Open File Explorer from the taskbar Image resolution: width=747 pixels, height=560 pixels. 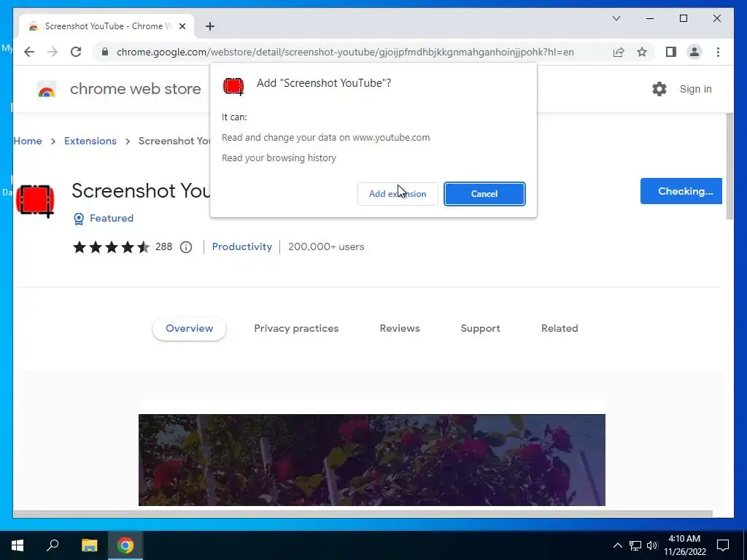pos(89,545)
